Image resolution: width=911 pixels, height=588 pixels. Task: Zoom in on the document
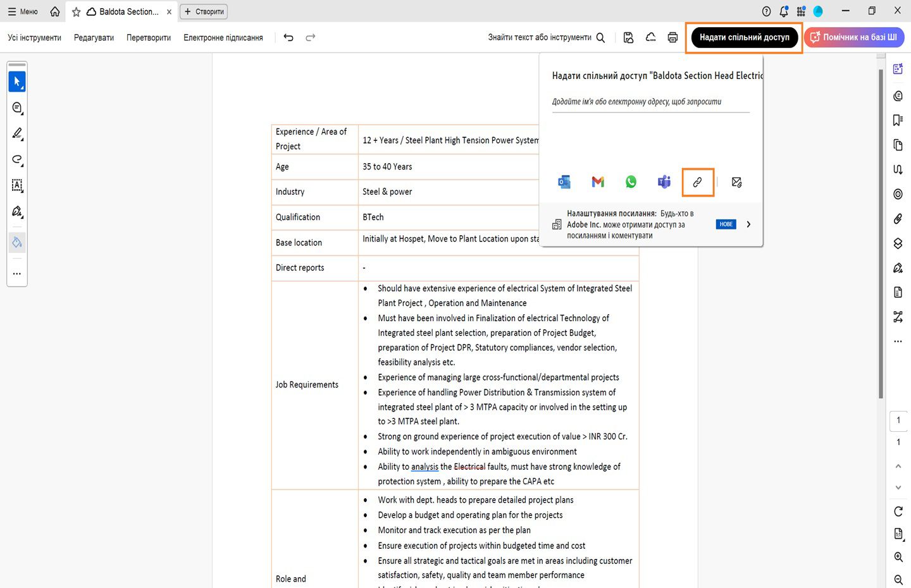[898, 557]
